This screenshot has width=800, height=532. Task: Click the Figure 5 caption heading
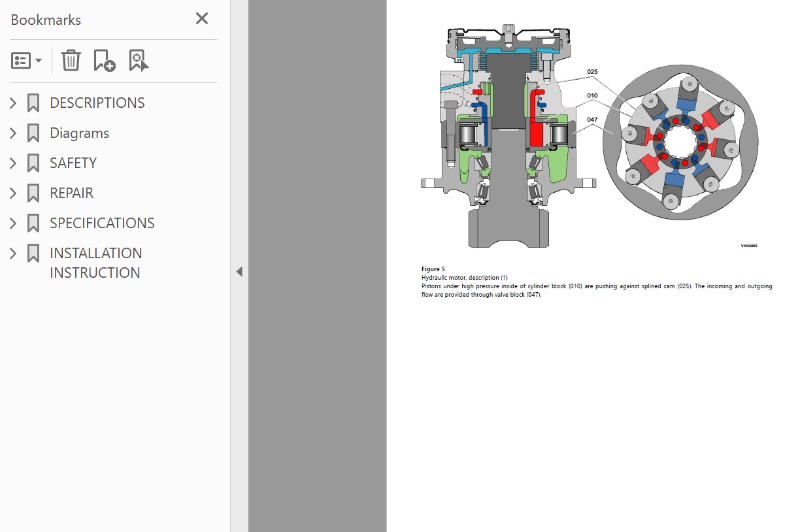tap(433, 269)
